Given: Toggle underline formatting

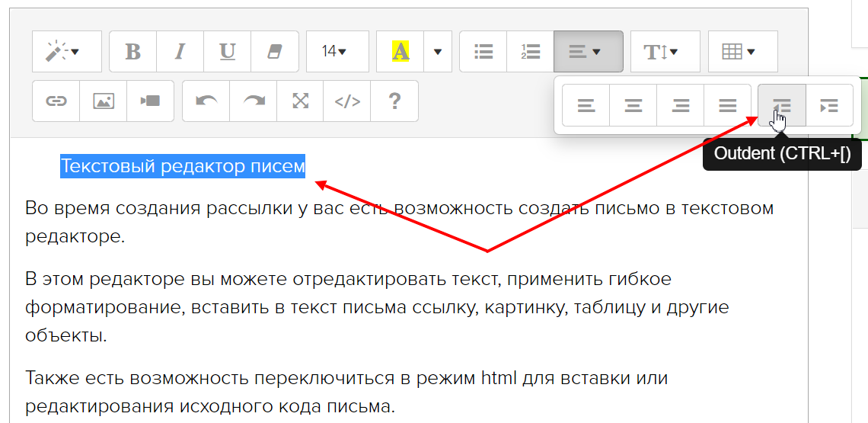Looking at the screenshot, I should (227, 52).
